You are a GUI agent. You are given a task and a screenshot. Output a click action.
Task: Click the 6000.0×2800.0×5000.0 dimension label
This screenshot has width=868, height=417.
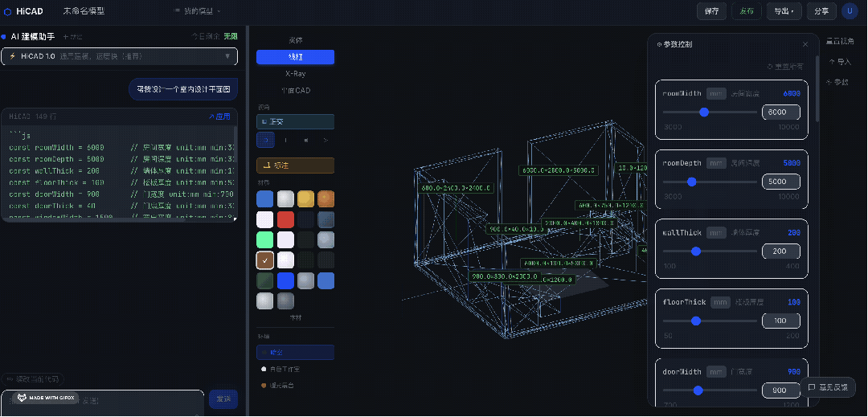(x=559, y=170)
